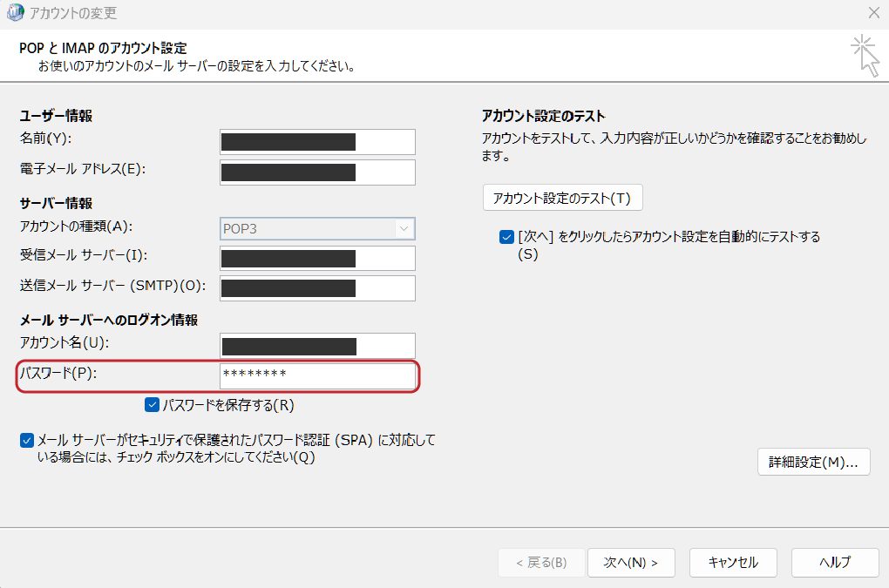This screenshot has width=889, height=588.
Task: Click the 名前(Y) input field
Action: [317, 142]
